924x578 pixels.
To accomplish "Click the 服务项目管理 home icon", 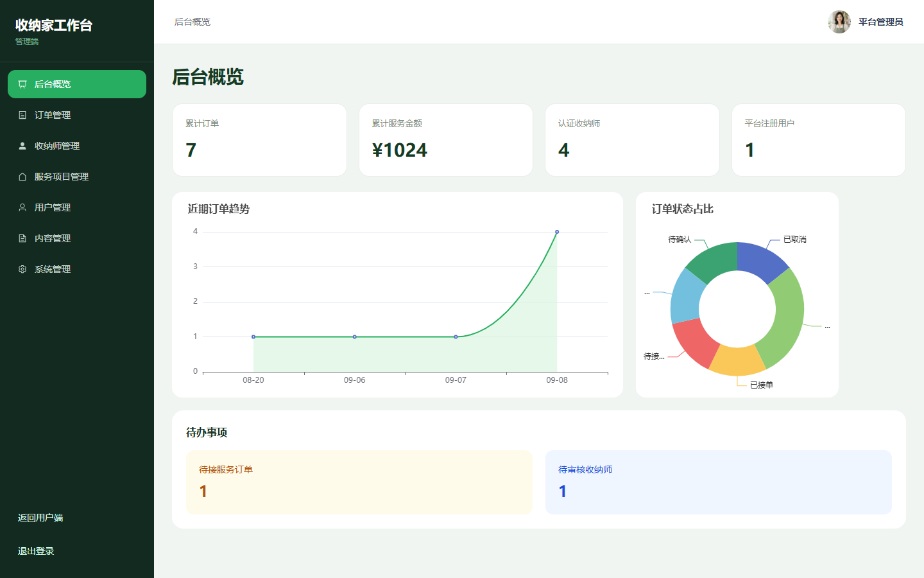I will pyautogui.click(x=22, y=177).
